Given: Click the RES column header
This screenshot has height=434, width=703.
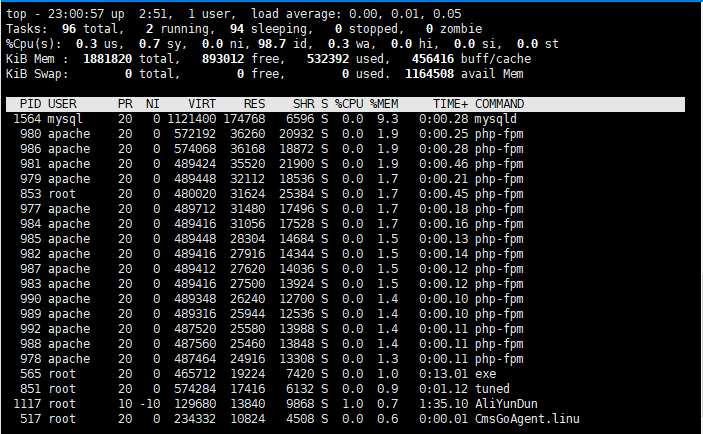Looking at the screenshot, I should [255, 104].
